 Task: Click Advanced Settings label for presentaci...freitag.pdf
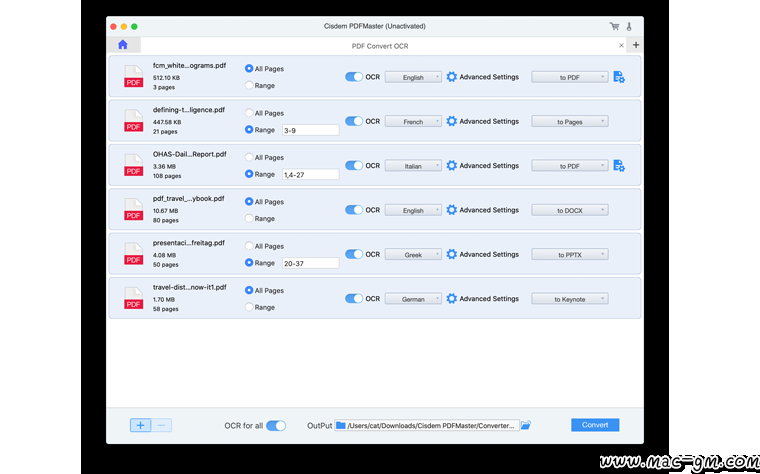pos(489,254)
